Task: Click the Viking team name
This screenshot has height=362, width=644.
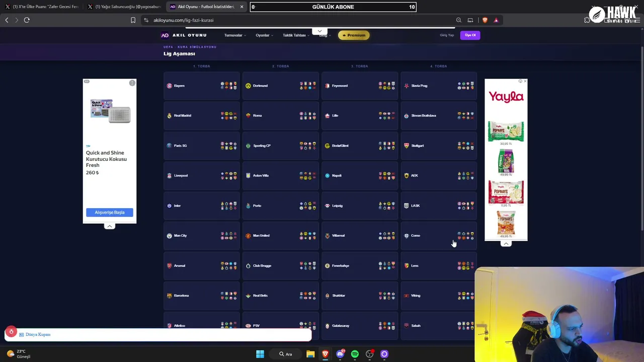Action: pos(416,296)
